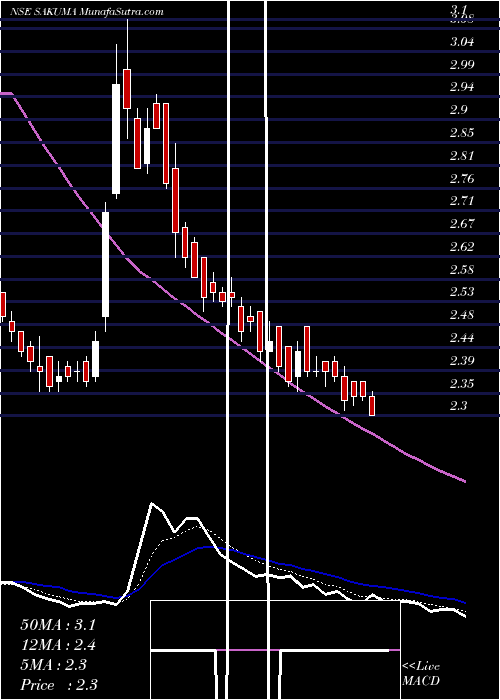Click the 2.35 price axis label
Image resolution: width=500 pixels, height=700 pixels.
pyautogui.click(x=462, y=383)
